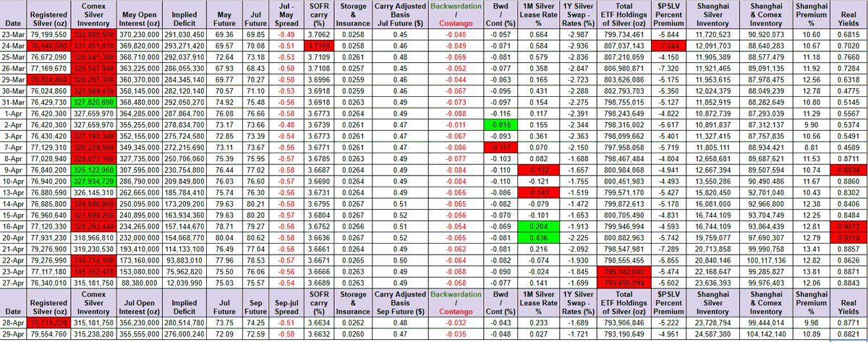This screenshot has width=868, height=342.
Task: Select green Comex inventory cell 327,820,690
Action: click(x=92, y=103)
